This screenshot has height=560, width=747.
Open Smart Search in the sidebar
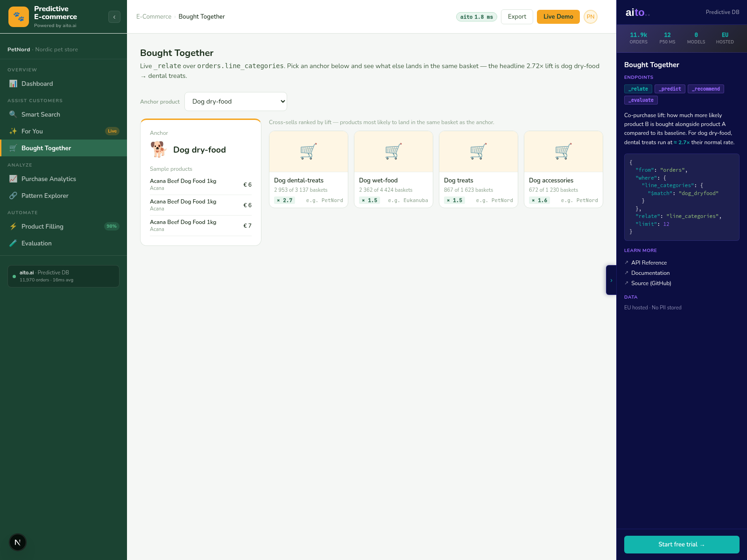63,114
